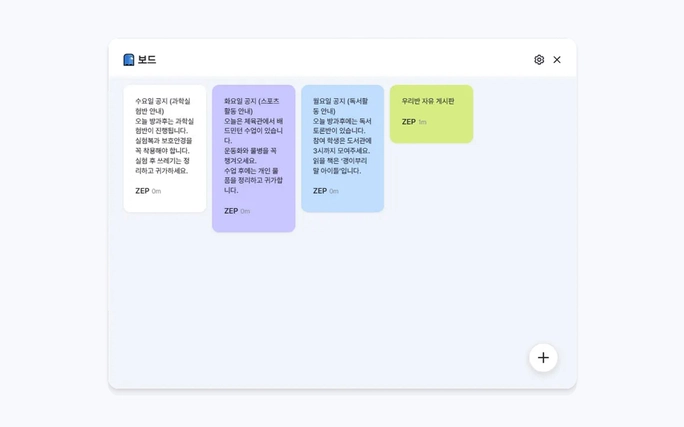Click 1m timestamp on green card
This screenshot has height=427, width=684.
click(x=422, y=122)
